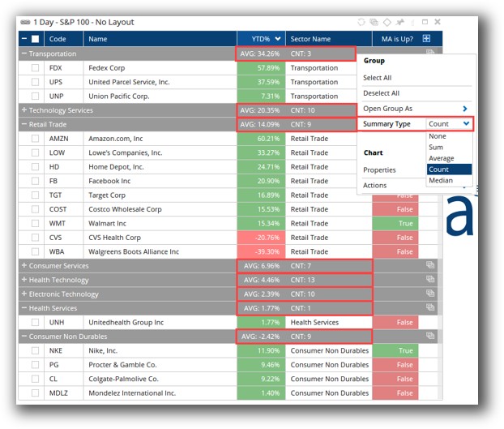Image resolution: width=504 pixels, height=429 pixels.
Task: Toggle the select-all checkbox in header
Action: pos(36,38)
